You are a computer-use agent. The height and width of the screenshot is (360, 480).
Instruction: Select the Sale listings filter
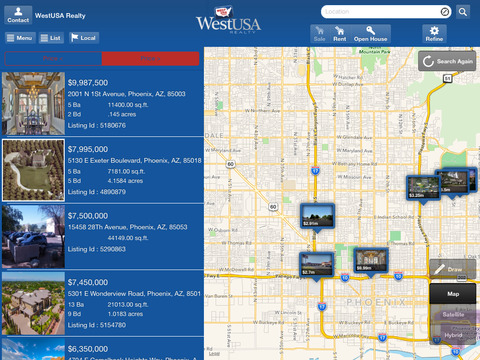[x=319, y=34]
